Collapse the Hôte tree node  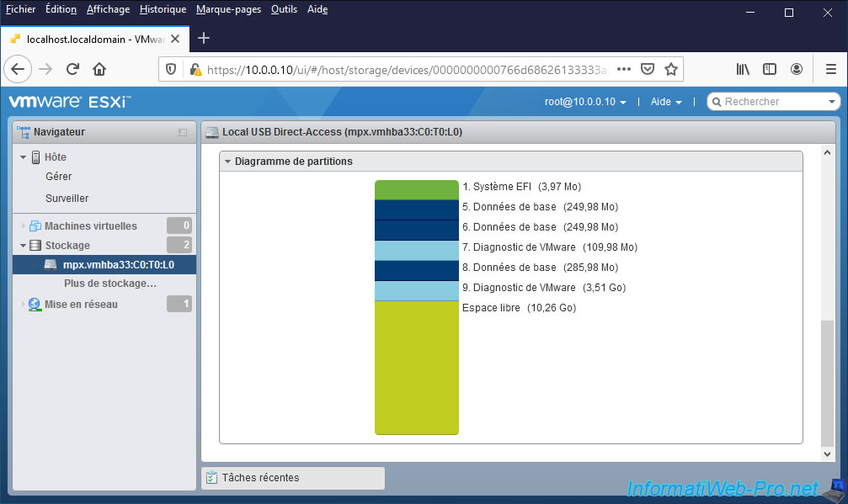point(24,157)
